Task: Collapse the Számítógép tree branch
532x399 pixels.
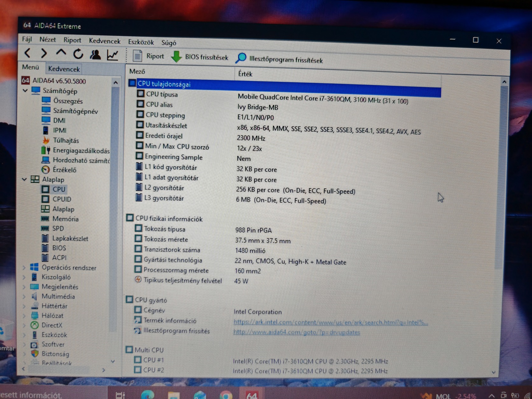Action: 25,91
